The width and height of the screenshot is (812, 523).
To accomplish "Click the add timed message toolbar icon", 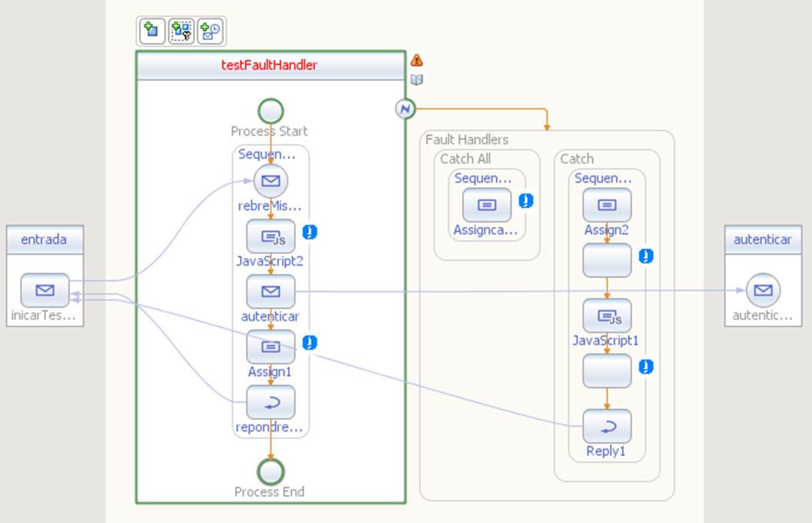I will coord(210,31).
